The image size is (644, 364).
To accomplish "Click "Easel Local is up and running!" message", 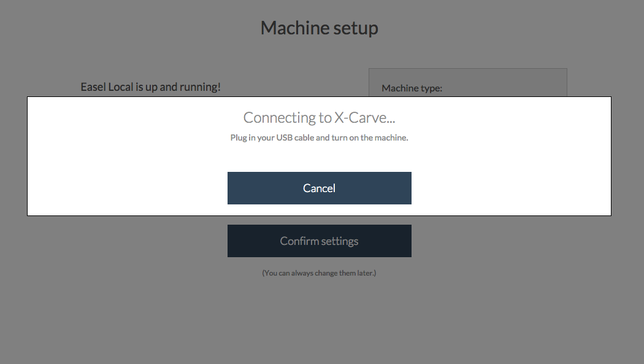I will pyautogui.click(x=150, y=87).
